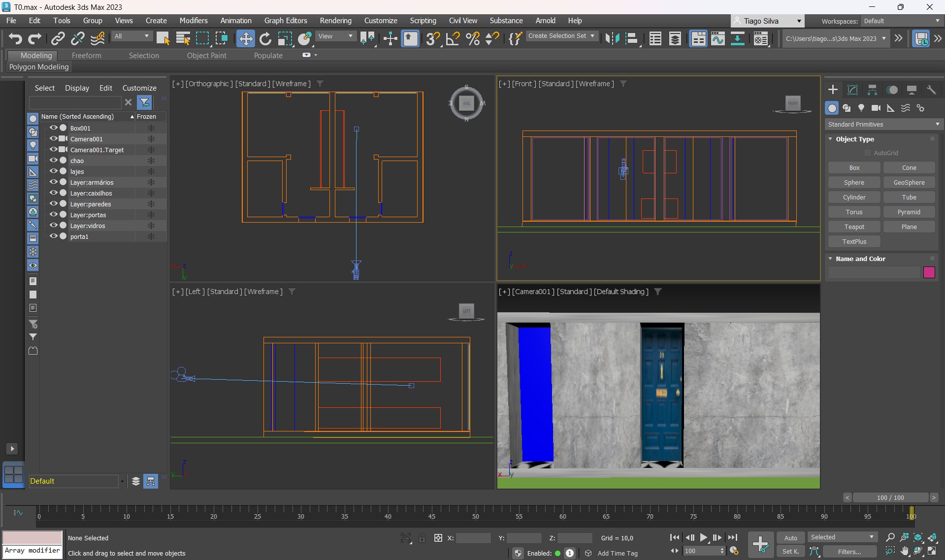Click the Undo arrow icon
945x560 pixels.
point(15,38)
